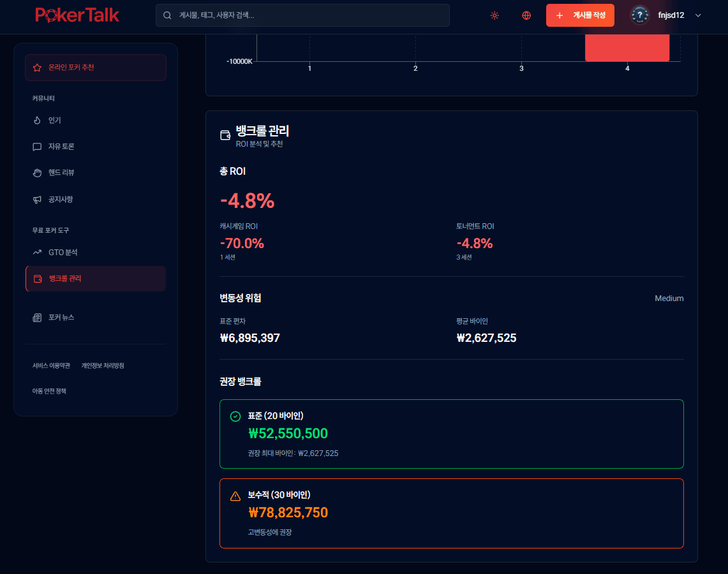The width and height of the screenshot is (728, 574).
Task: Click the hand icon for 핸드 리뷰
Action: click(x=37, y=173)
